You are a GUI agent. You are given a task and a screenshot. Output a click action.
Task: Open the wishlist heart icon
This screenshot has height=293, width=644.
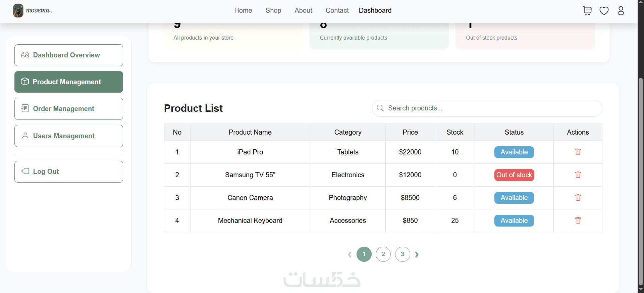pyautogui.click(x=604, y=11)
